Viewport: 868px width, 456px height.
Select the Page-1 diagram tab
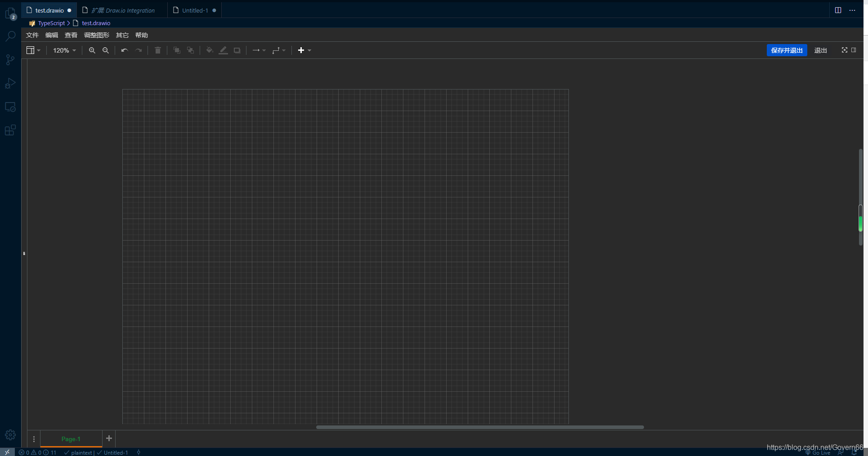[71, 439]
